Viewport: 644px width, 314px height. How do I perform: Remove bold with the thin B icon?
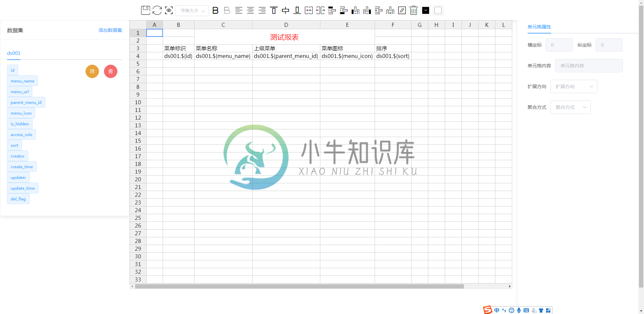click(x=227, y=10)
